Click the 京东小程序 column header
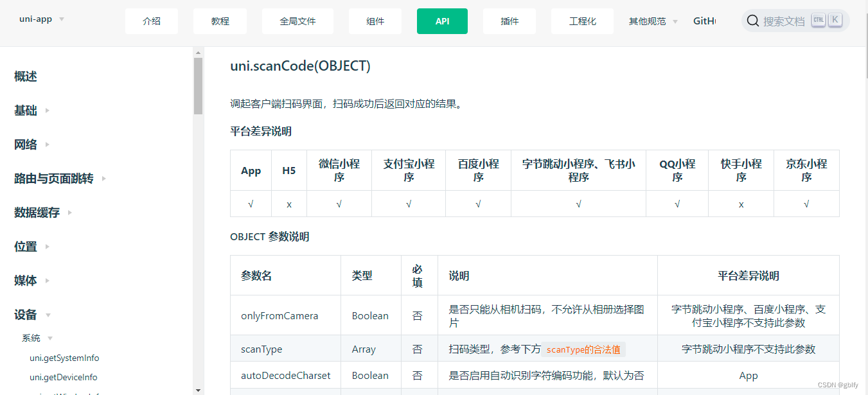Image resolution: width=868 pixels, height=395 pixels. click(x=806, y=170)
